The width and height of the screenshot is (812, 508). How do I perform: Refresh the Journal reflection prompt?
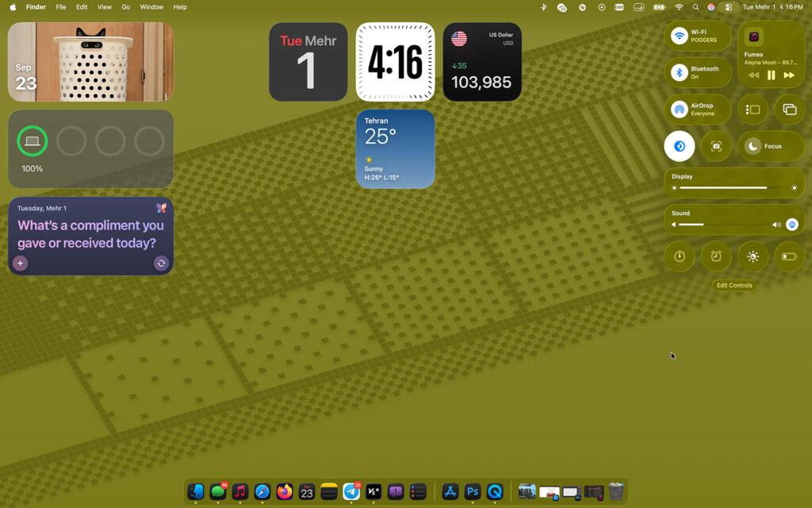point(161,263)
